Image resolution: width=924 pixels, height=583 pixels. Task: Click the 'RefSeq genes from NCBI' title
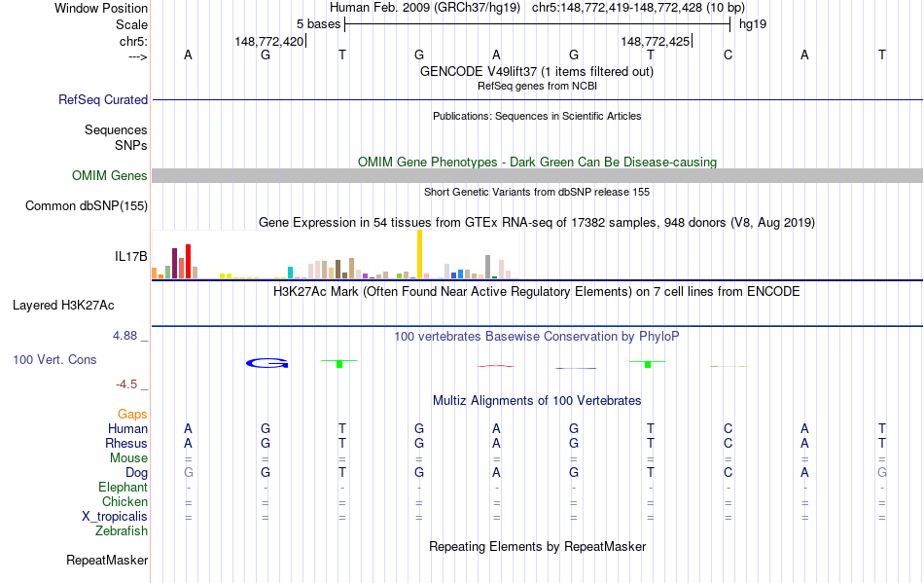pos(537,86)
